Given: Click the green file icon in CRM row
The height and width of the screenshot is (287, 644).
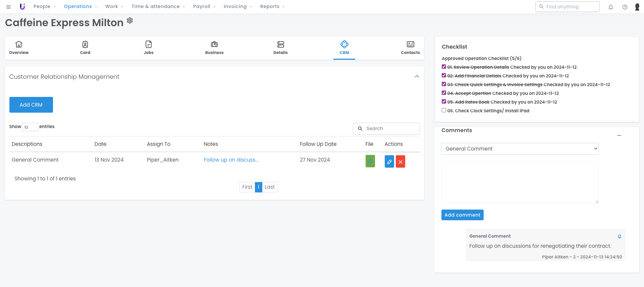Looking at the screenshot, I should [x=370, y=161].
